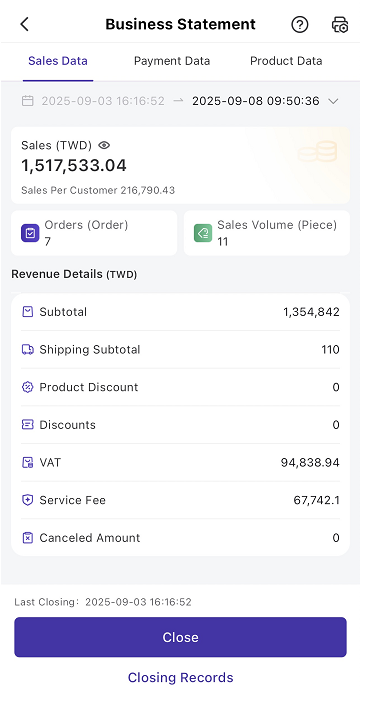Click the Canceled Amount icon
The image size is (365, 703).
click(28, 538)
